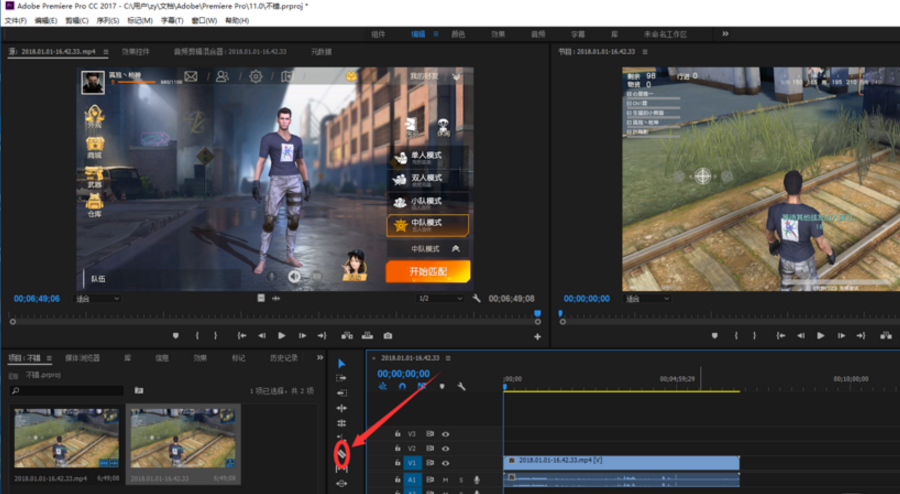The image size is (900, 494).
Task: Open source monitor zoom level dropdown
Action: pos(98,298)
